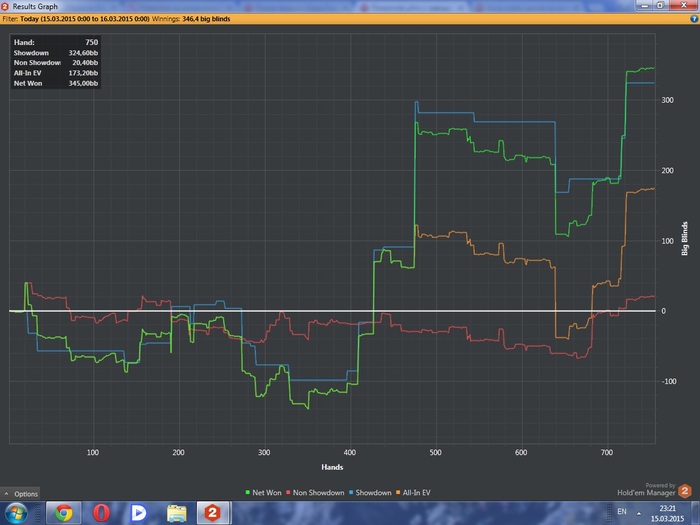Click the 'Hands' x-axis title
The height and width of the screenshot is (525, 700).
[x=332, y=467]
